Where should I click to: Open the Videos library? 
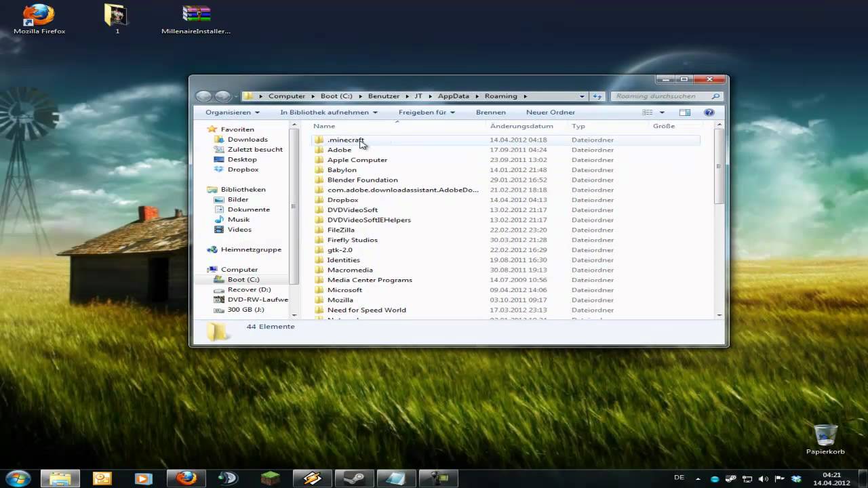click(x=239, y=230)
